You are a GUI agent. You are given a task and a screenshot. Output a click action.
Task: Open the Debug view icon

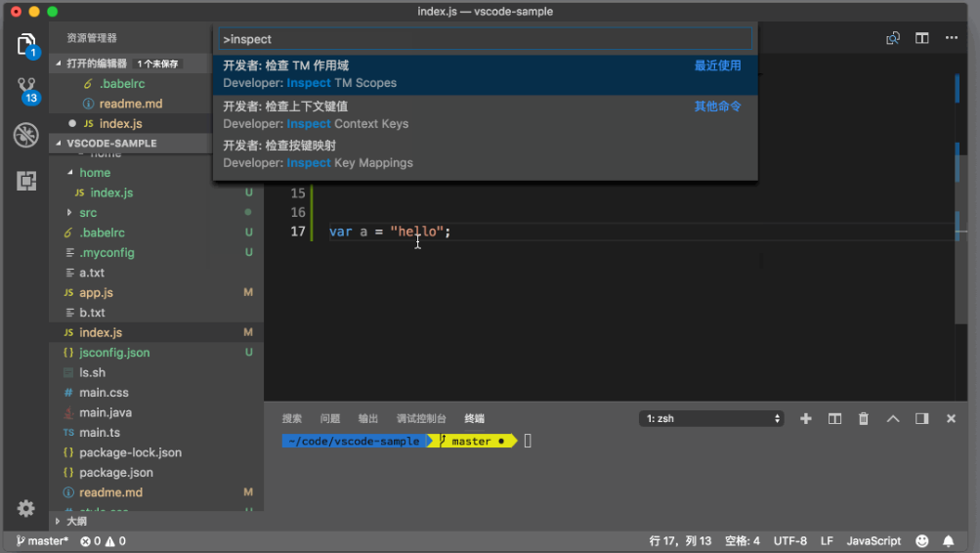25,135
